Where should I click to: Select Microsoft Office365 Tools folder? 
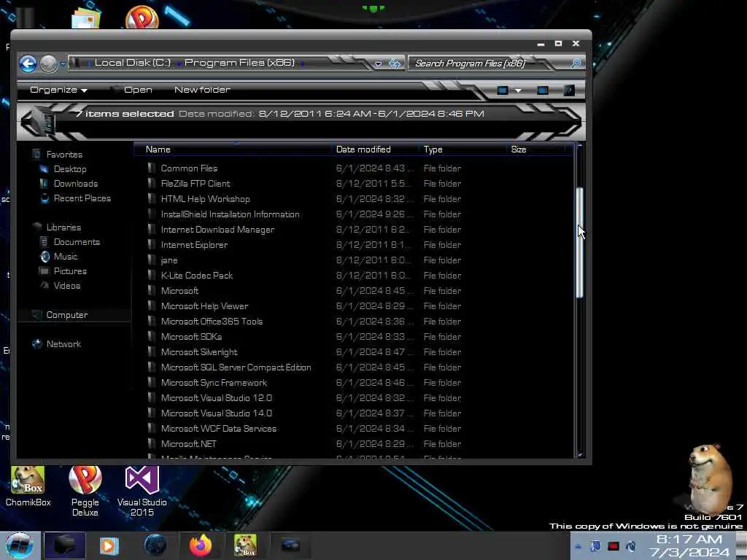212,322
